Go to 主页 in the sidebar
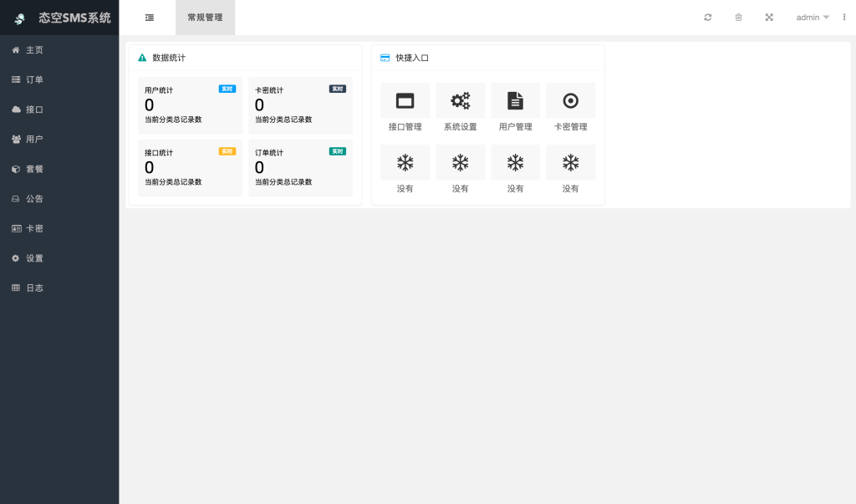 tap(34, 50)
